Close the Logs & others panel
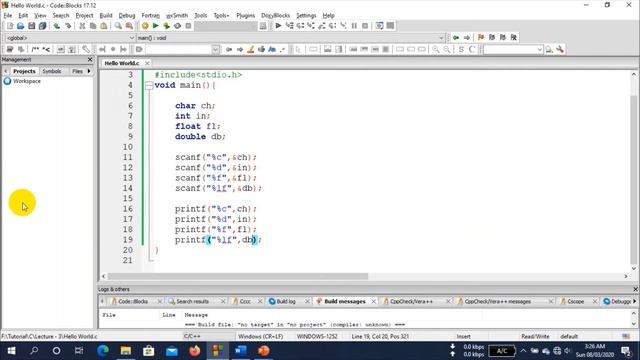This screenshot has width=640, height=360. tap(635, 289)
